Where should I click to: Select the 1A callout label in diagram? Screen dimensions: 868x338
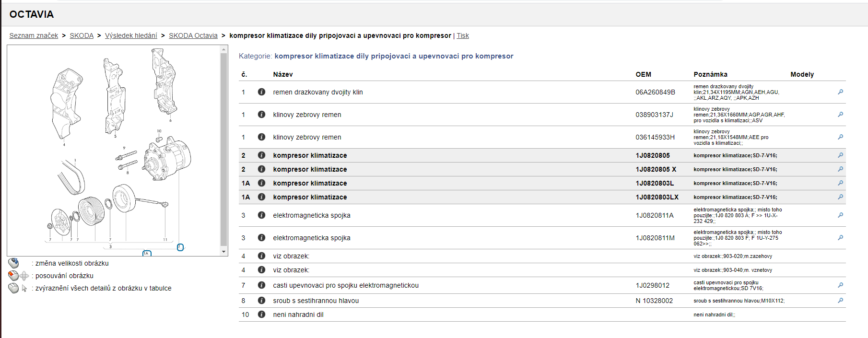147,253
